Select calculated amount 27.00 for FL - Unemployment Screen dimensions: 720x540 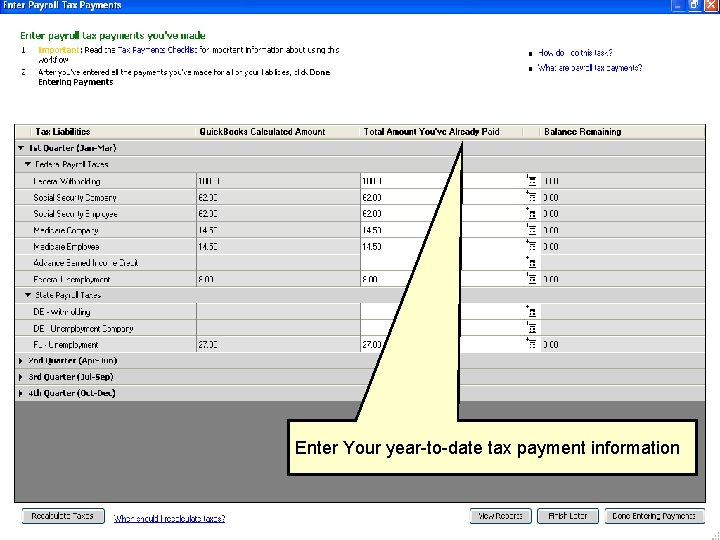(278, 344)
